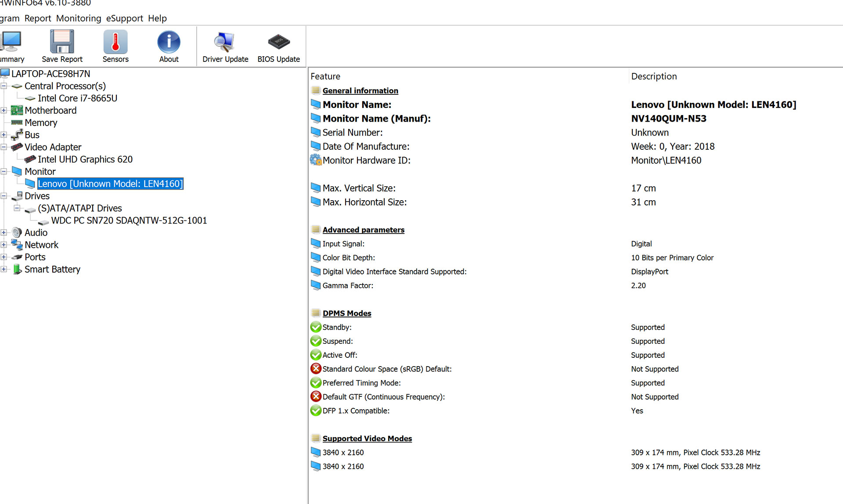Click the red cross beside sRGB Default
The image size is (843, 504).
[316, 369]
